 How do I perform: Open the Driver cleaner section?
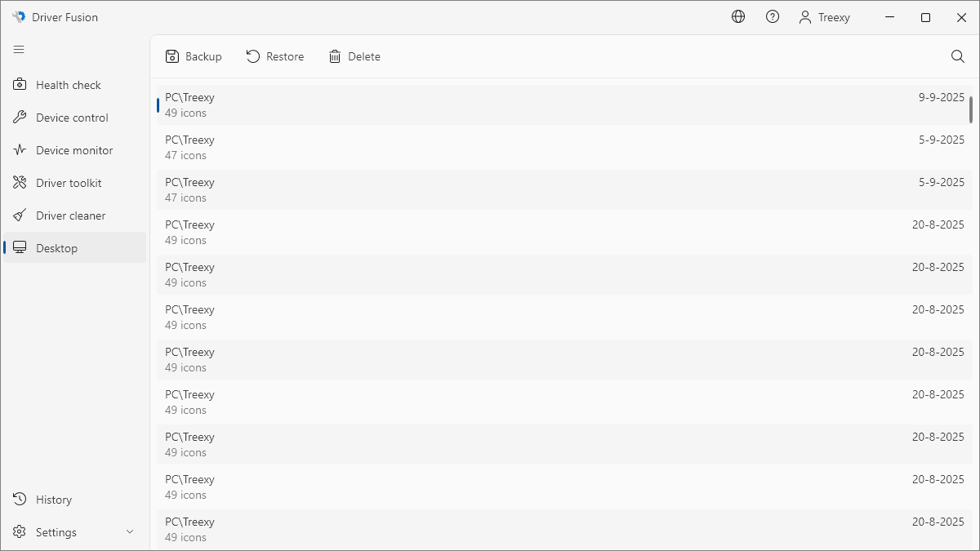point(70,216)
